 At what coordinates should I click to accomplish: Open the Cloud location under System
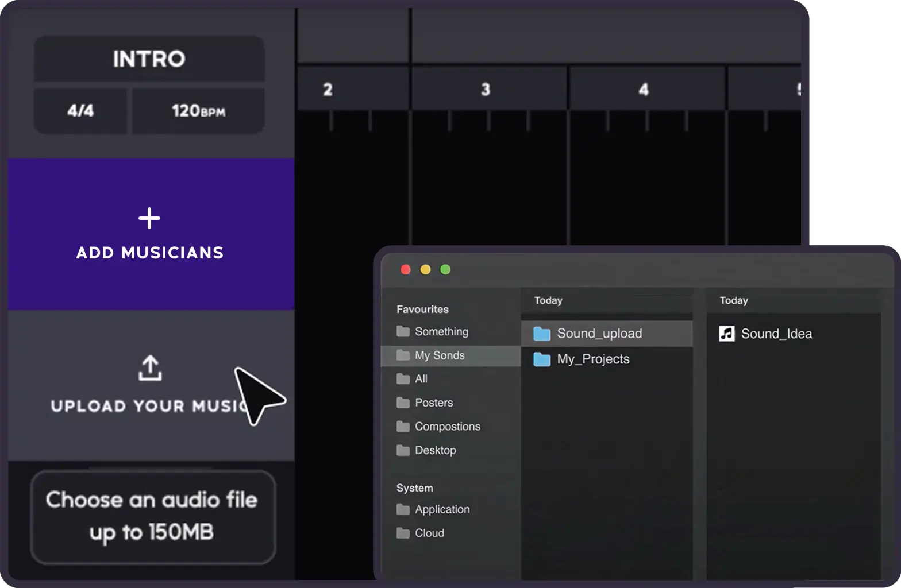[x=429, y=533]
